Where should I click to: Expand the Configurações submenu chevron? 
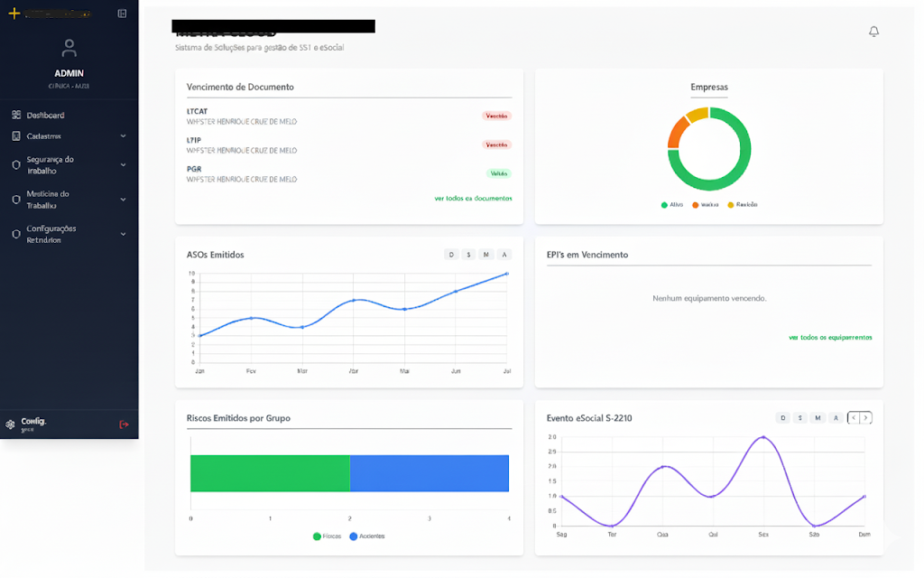(123, 234)
